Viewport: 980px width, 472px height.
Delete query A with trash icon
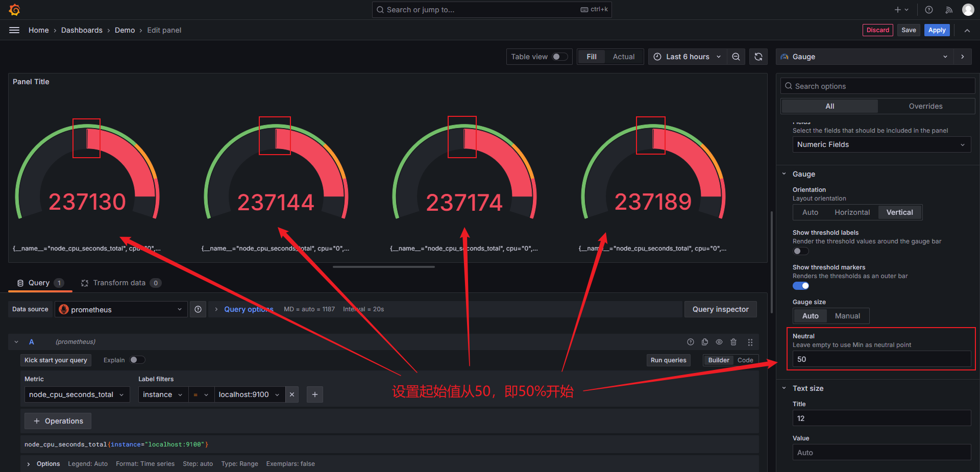733,342
